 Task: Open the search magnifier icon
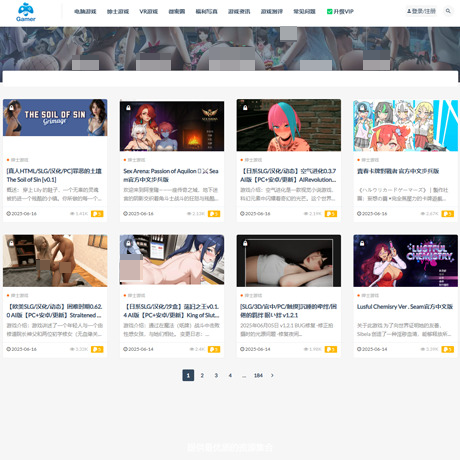pos(448,11)
